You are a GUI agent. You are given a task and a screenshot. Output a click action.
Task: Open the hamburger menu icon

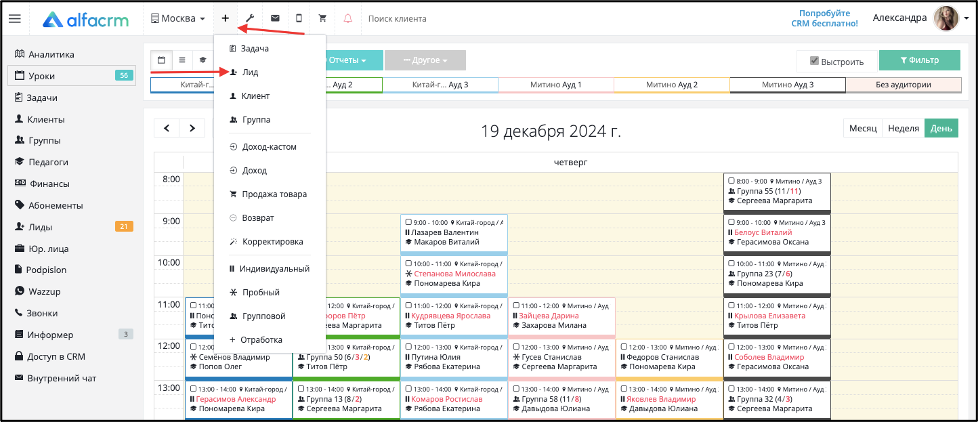point(15,19)
